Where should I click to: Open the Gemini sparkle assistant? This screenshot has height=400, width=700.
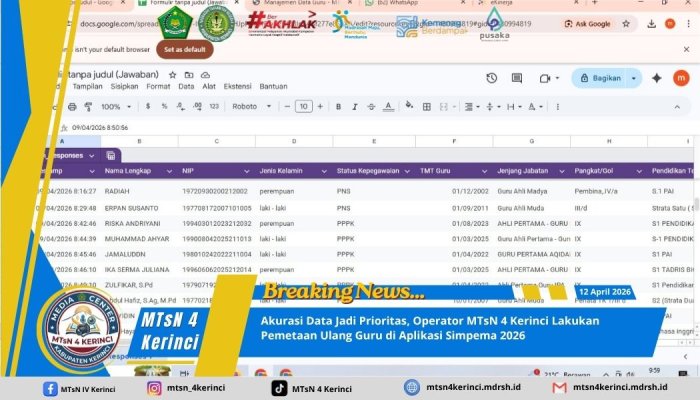656,78
